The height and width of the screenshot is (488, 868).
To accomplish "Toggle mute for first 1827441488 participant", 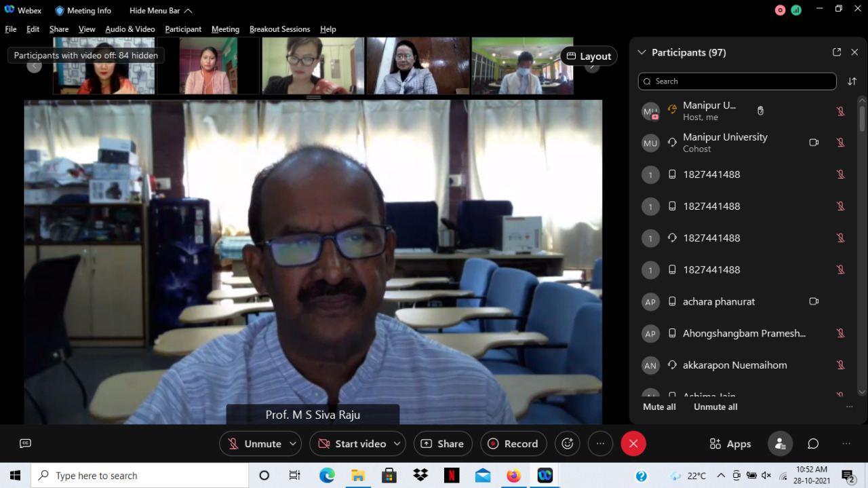I will point(840,174).
